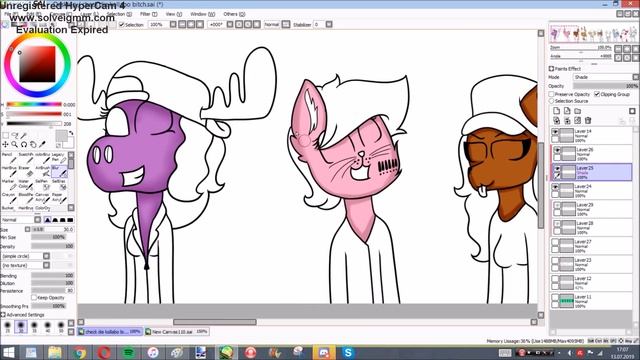
Task: Open the no texture dropdown
Action: (25, 265)
